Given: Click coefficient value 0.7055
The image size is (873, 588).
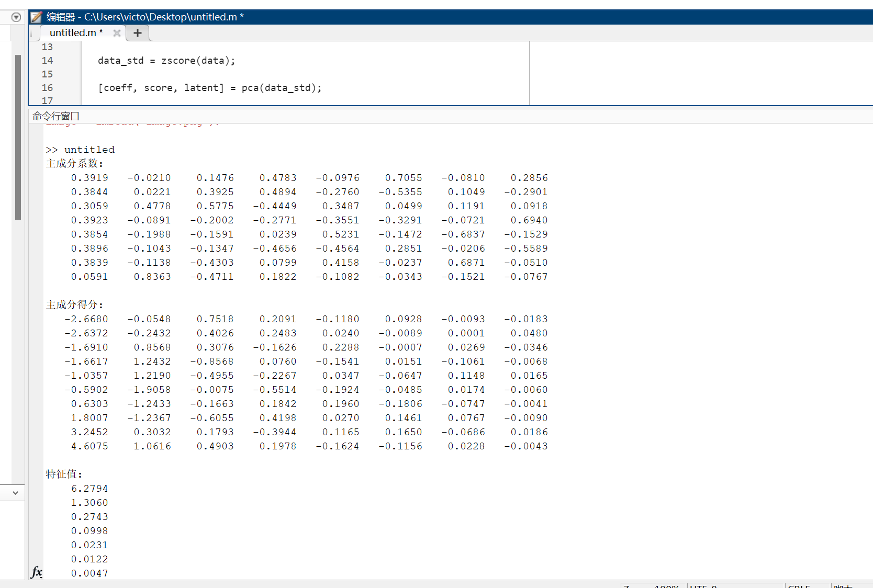Looking at the screenshot, I should tap(404, 178).
